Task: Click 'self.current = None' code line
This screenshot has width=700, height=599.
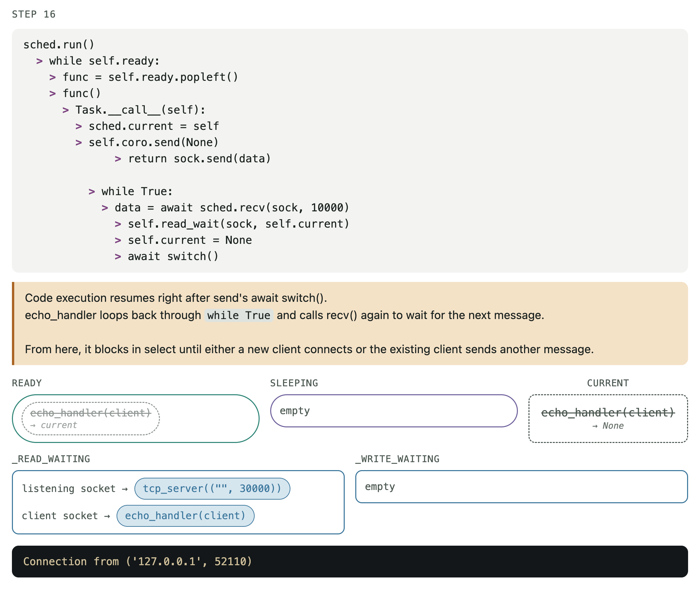Action: click(x=189, y=240)
